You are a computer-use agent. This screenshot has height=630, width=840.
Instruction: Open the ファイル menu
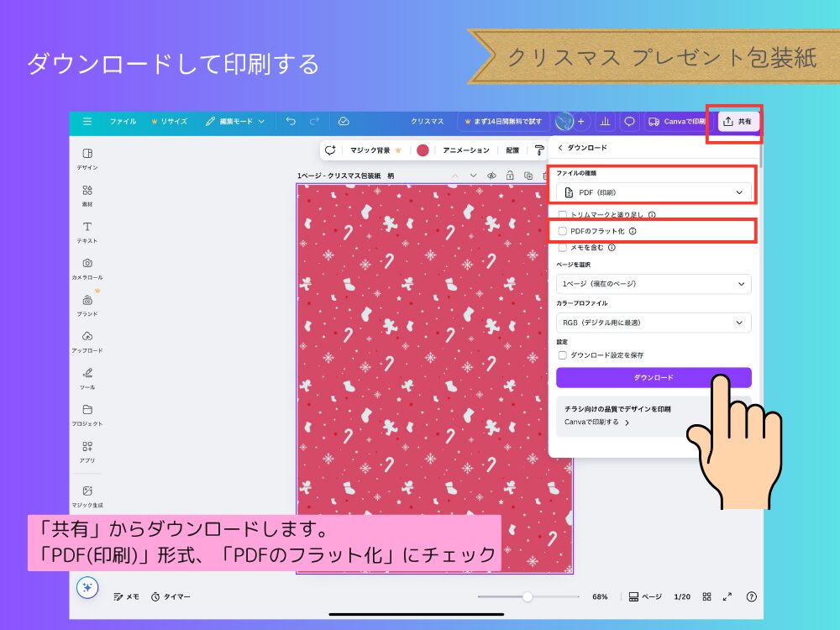click(x=123, y=121)
